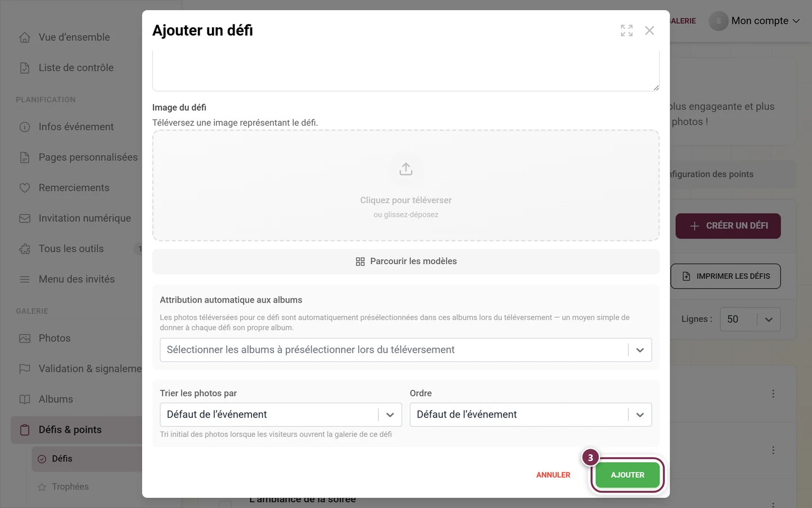Open the Remerciements sidebar item
Viewport: 812px width, 508px height.
click(74, 188)
